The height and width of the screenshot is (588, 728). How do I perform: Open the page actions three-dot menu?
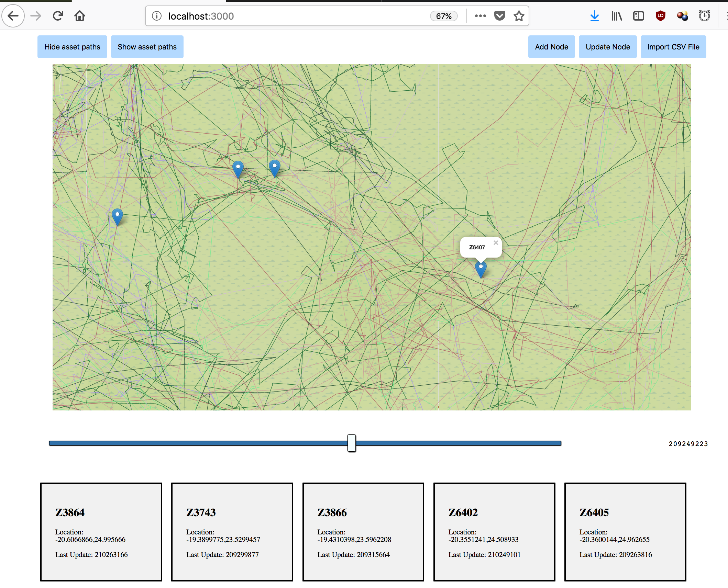pos(480,16)
